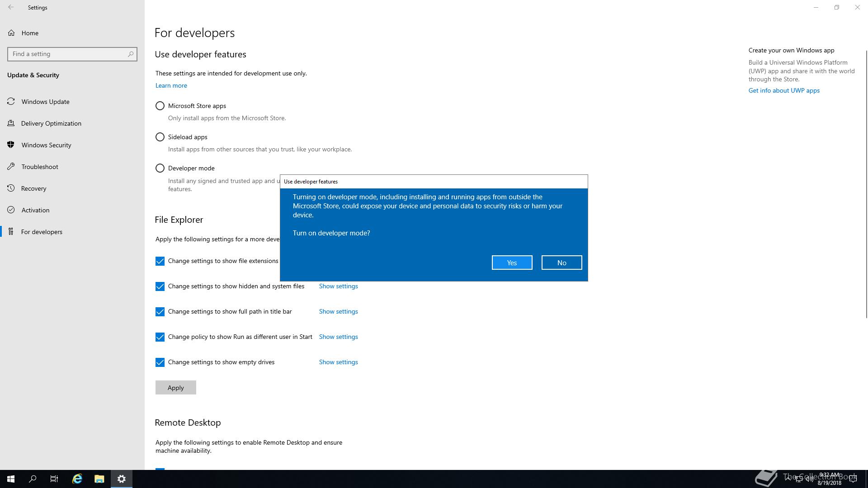Show settings for Run as different user
The width and height of the screenshot is (868, 488).
(x=339, y=337)
